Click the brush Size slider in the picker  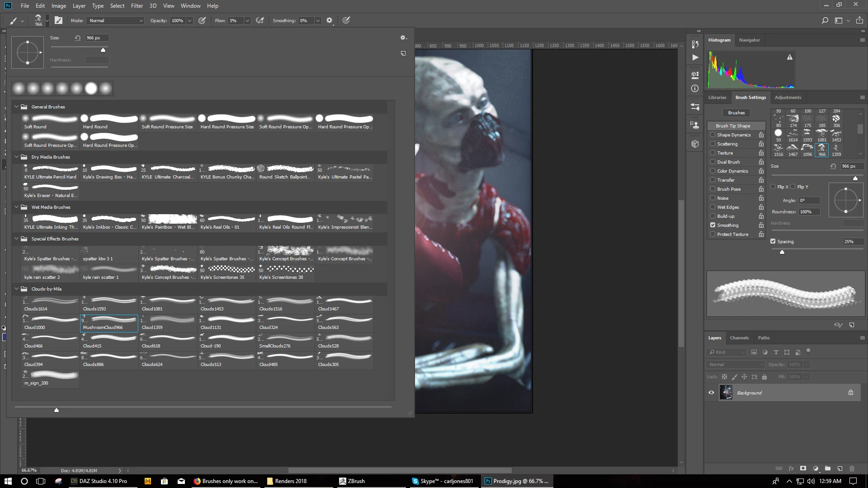pyautogui.click(x=103, y=50)
